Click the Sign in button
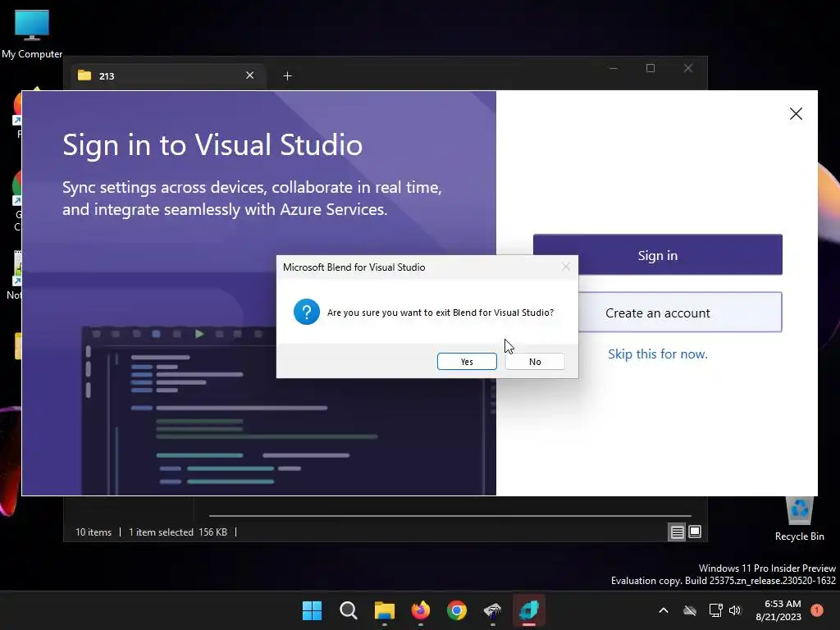 (657, 255)
